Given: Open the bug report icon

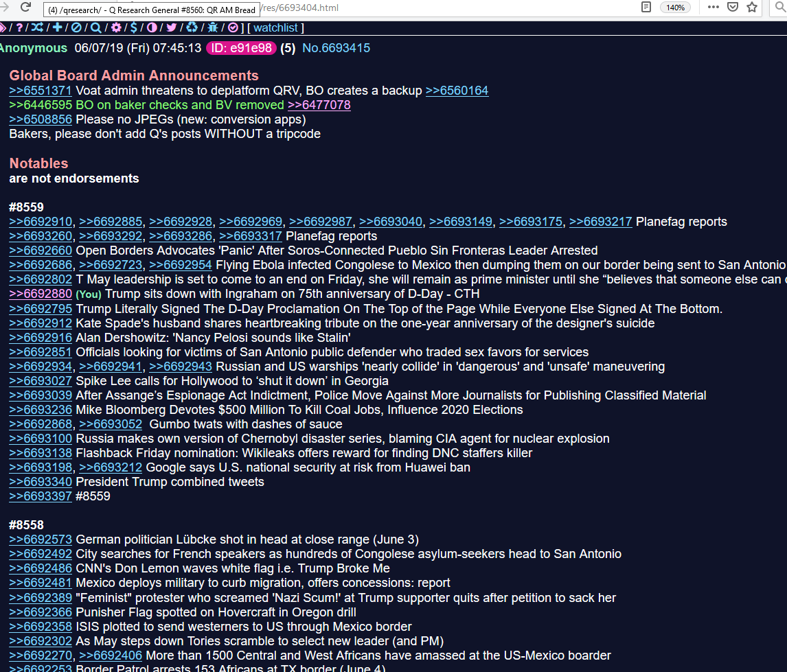Looking at the screenshot, I should (x=213, y=27).
